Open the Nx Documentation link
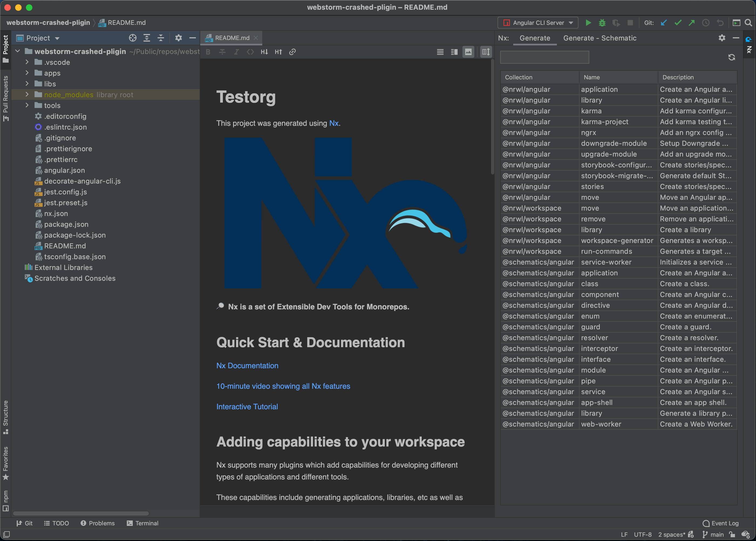The width and height of the screenshot is (756, 541). coord(247,366)
